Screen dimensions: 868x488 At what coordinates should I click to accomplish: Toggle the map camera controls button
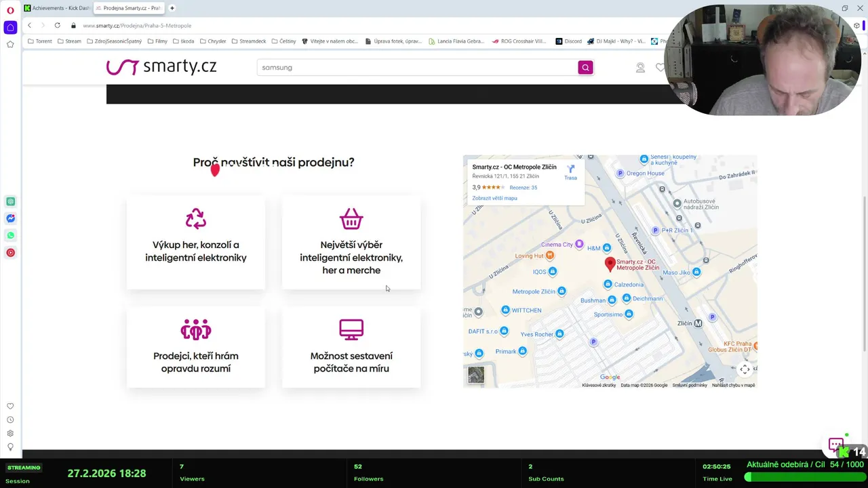pos(745,369)
